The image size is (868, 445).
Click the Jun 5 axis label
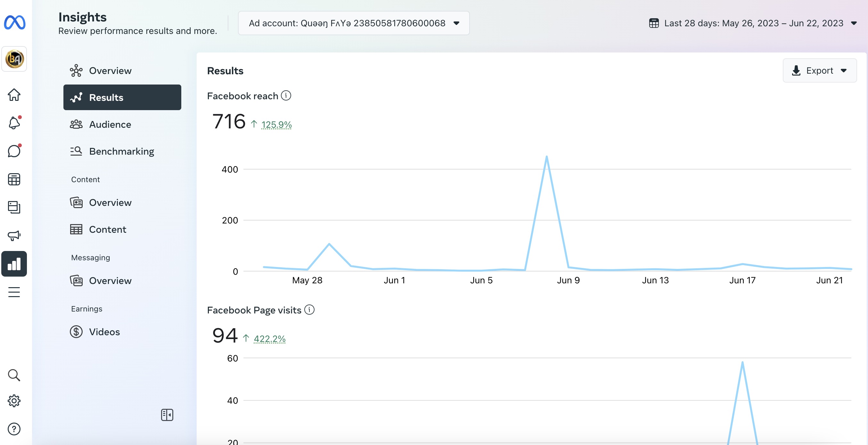[481, 280]
